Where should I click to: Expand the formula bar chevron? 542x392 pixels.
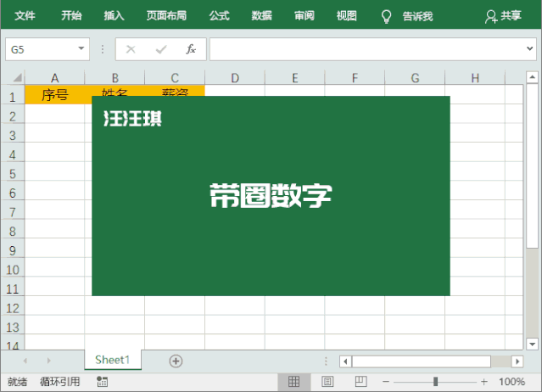coord(529,48)
